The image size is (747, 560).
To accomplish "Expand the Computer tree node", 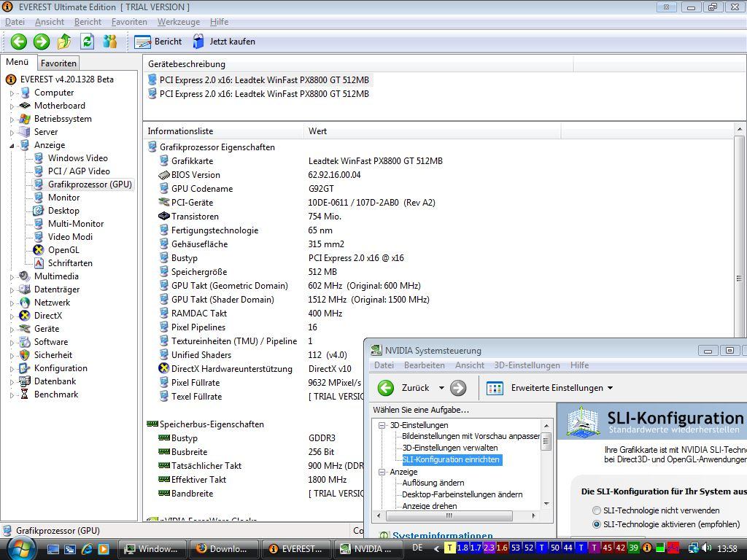I will coord(12,93).
